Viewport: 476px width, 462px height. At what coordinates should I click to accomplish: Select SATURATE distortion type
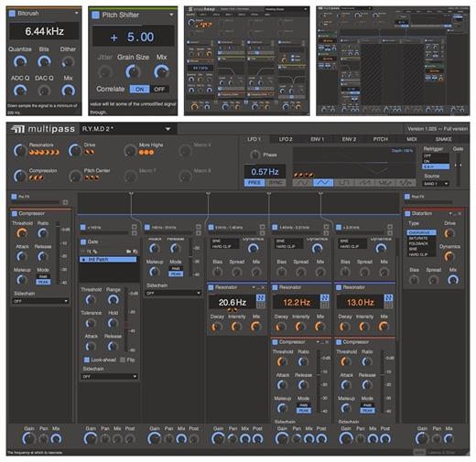click(x=421, y=238)
